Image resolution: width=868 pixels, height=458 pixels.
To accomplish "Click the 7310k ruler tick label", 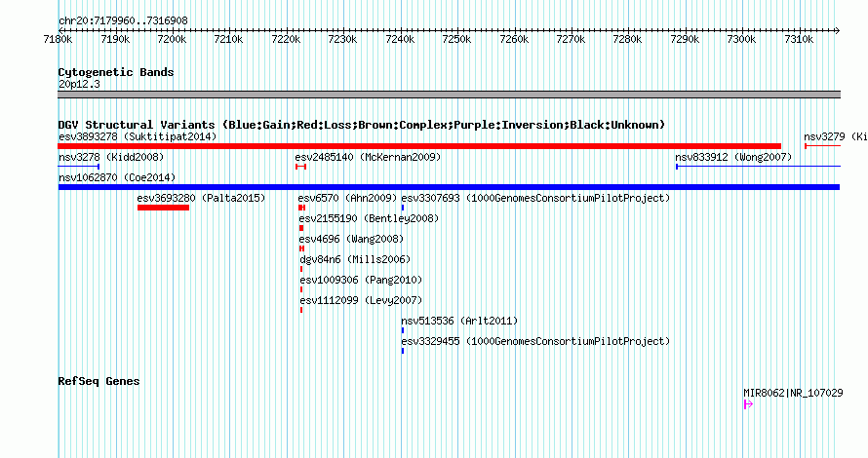I will coord(799,39).
